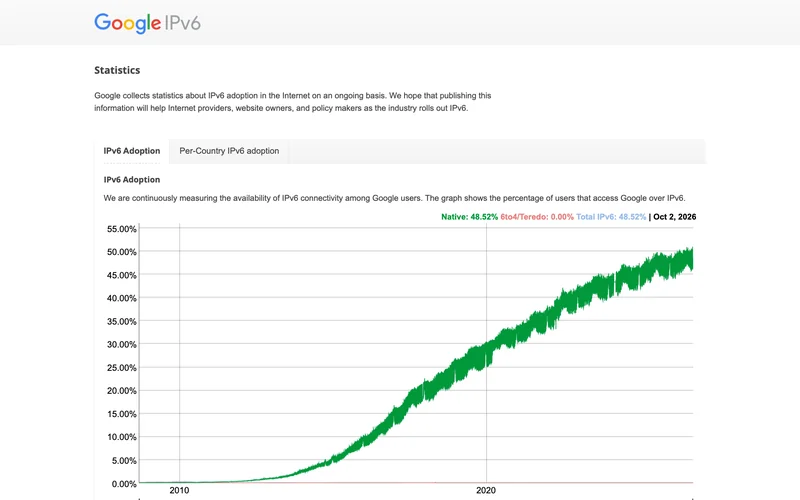Click the 35.00% y-axis label
Viewport: 800px width, 500px height.
click(x=121, y=321)
